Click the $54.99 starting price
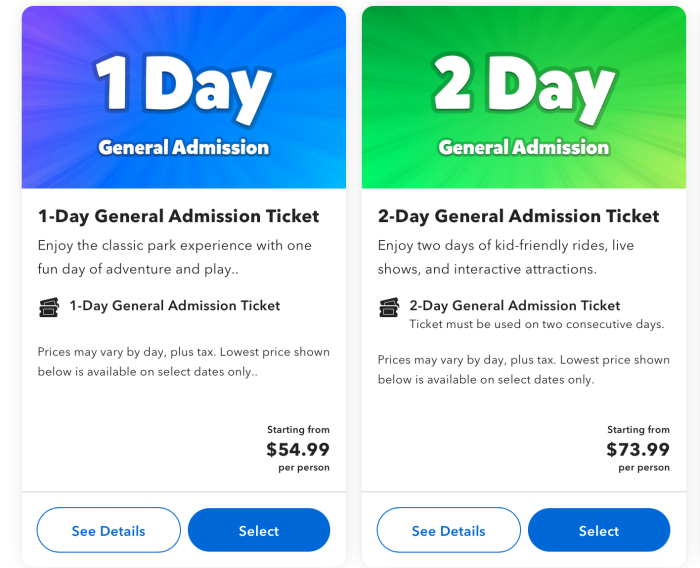Screen dimensions: 700x568 pos(298,449)
